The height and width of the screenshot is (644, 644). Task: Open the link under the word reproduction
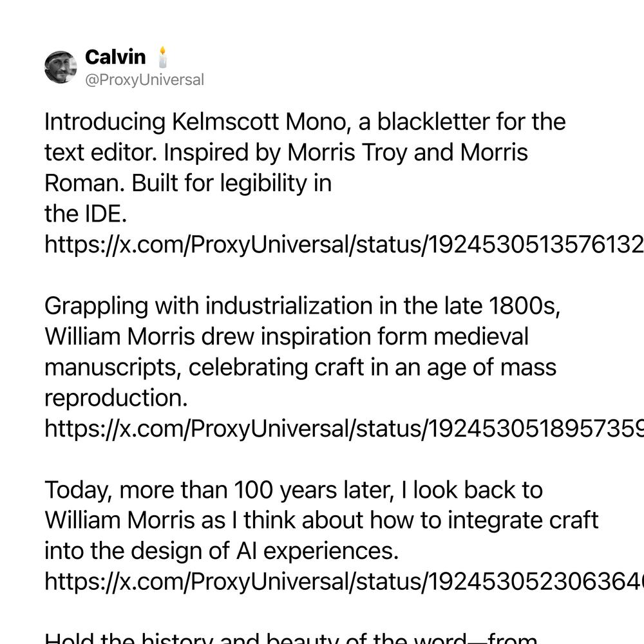[344, 428]
